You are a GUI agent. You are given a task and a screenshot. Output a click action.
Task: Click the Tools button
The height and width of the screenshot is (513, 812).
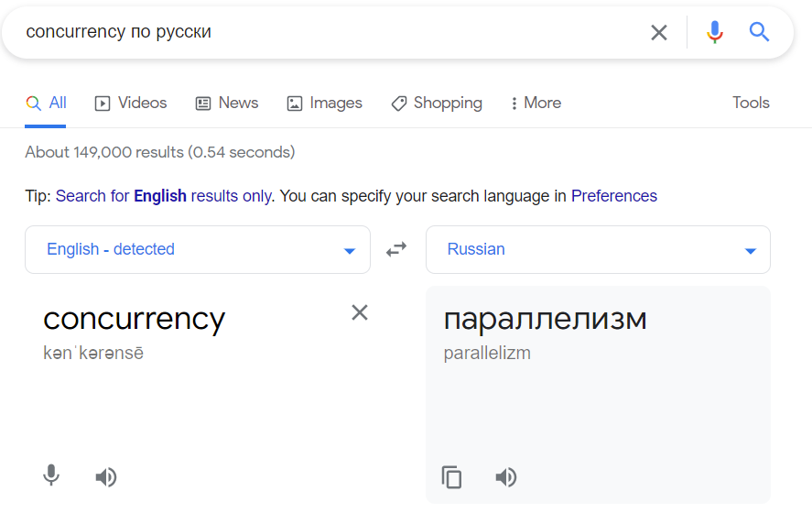[x=751, y=104]
